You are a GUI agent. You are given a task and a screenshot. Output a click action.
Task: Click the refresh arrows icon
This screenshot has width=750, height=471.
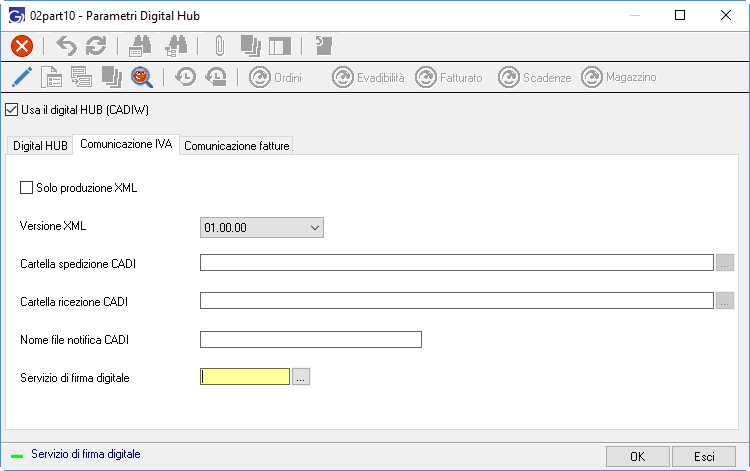96,46
